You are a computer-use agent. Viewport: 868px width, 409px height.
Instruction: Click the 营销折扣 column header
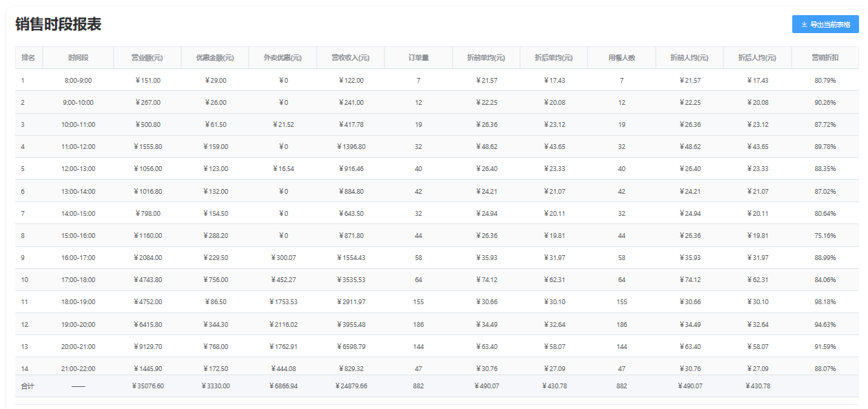coord(825,58)
